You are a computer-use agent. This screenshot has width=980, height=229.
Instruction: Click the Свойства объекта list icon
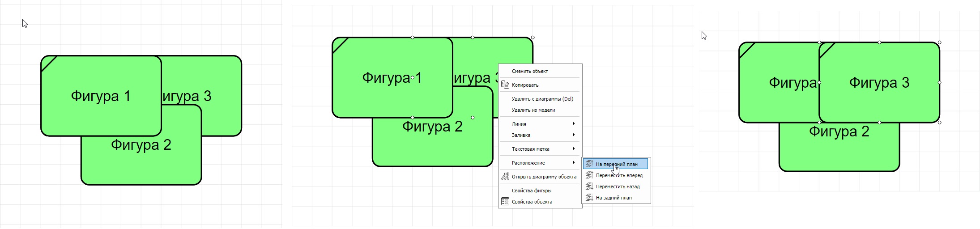(x=505, y=202)
